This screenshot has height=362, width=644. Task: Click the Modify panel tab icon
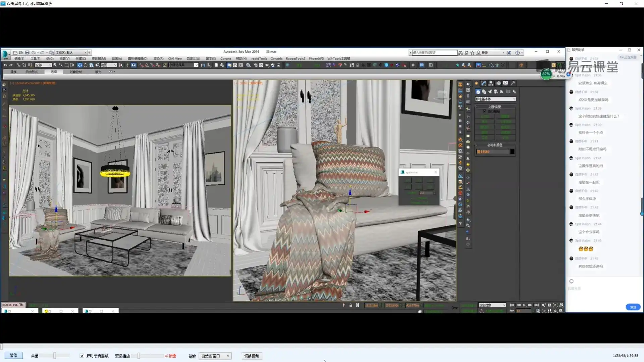(483, 83)
